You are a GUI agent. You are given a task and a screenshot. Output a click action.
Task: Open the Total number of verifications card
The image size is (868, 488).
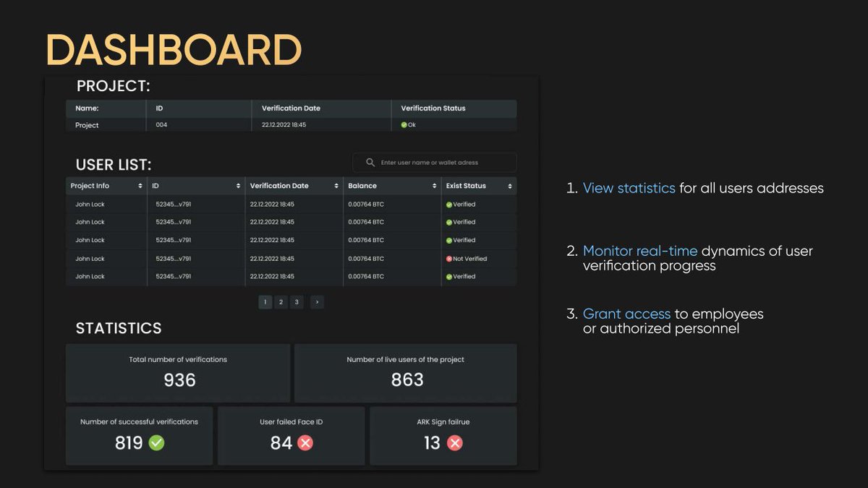[x=178, y=373]
